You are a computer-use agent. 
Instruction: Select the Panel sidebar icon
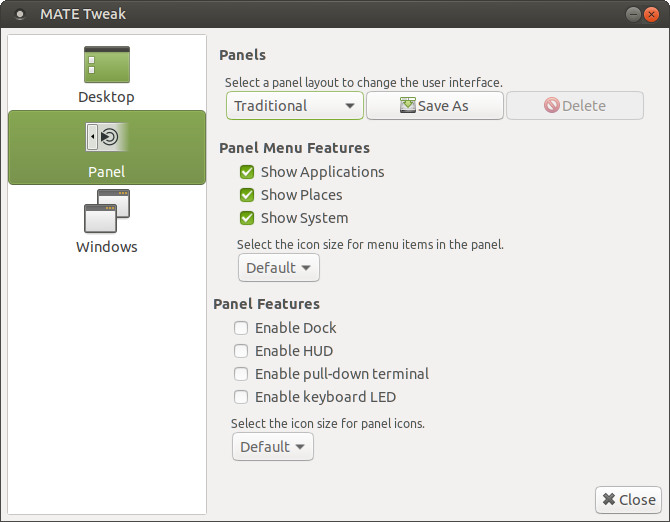(x=107, y=137)
